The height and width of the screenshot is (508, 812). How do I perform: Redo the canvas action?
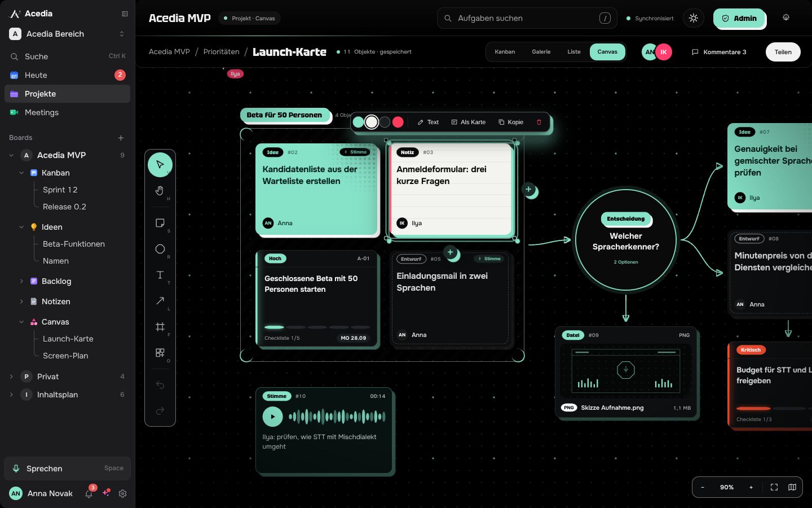(160, 411)
